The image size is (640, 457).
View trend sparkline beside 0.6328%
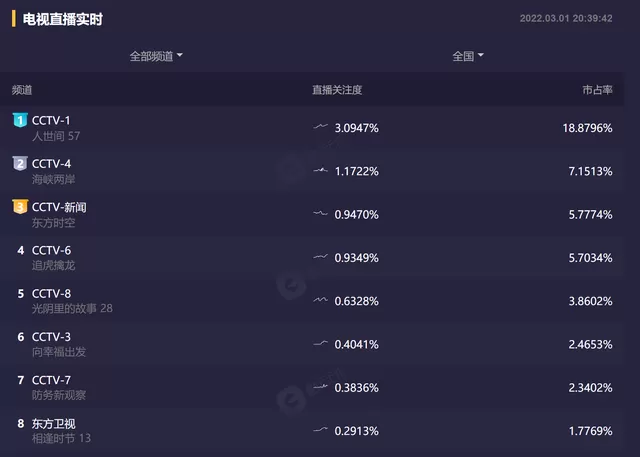click(x=321, y=300)
